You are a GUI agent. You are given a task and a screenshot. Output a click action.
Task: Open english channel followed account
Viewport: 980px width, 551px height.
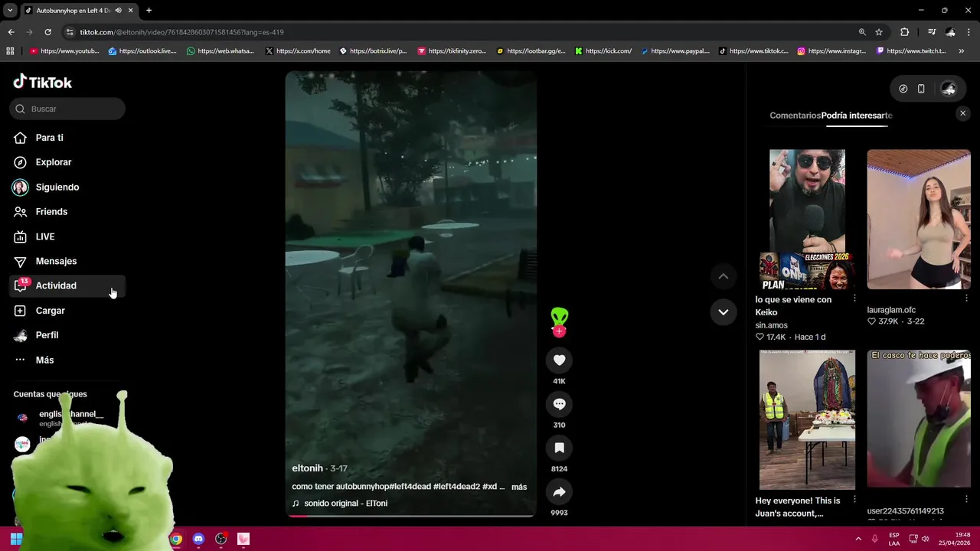coord(67,418)
